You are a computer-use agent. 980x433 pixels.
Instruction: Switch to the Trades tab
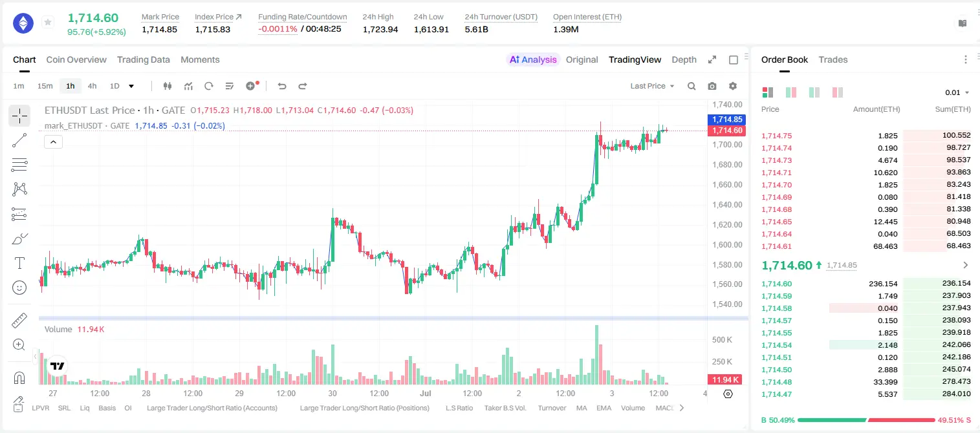[833, 59]
